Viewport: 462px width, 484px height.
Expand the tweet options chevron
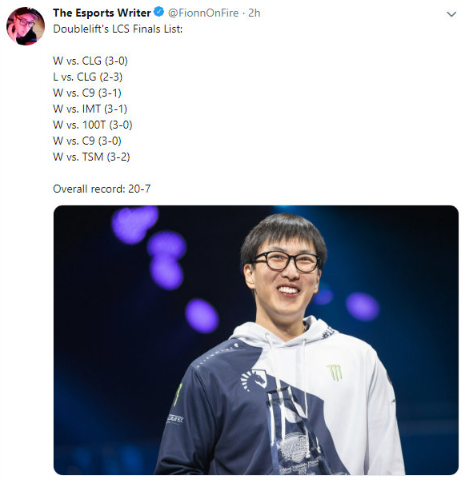(x=451, y=14)
